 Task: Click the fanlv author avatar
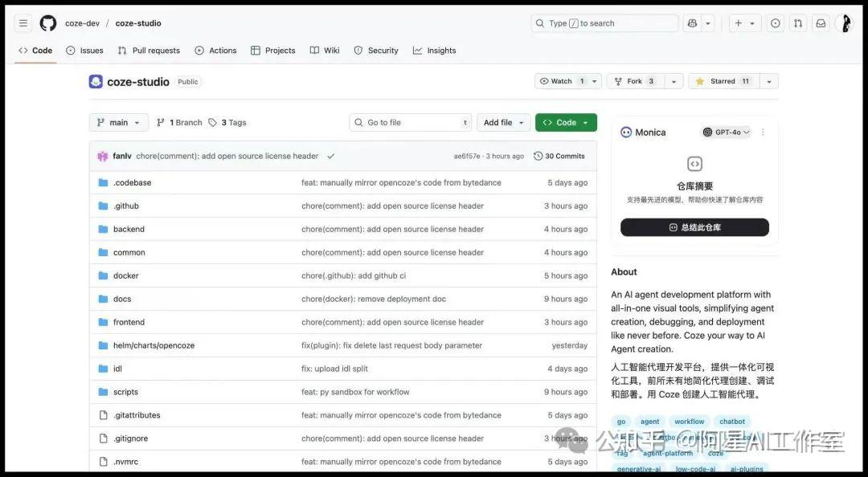point(102,156)
